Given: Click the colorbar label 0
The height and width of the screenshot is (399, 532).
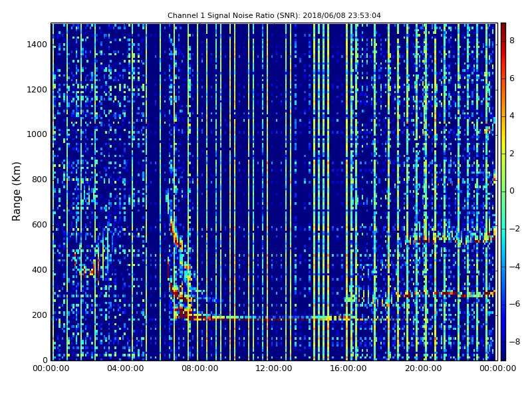Looking at the screenshot, I should point(512,191).
